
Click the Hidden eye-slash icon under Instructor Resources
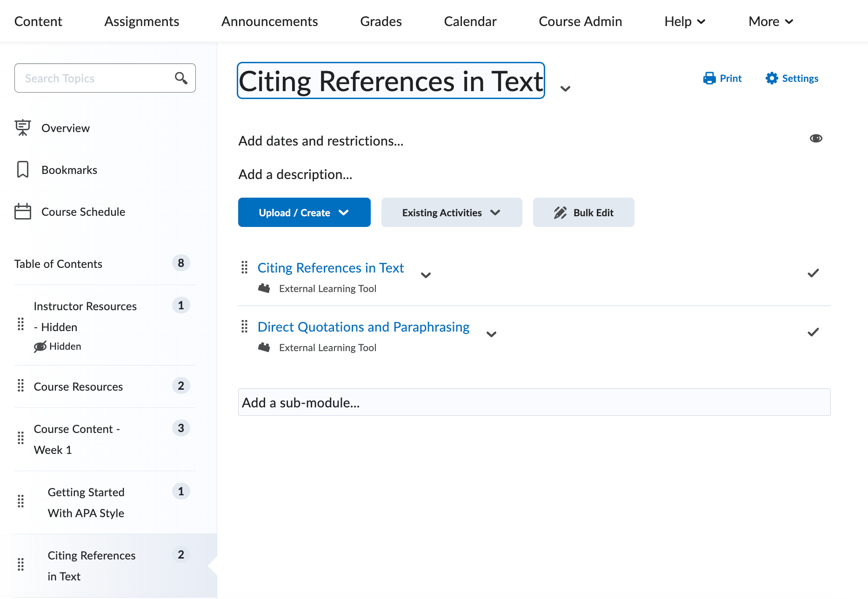pyautogui.click(x=40, y=346)
